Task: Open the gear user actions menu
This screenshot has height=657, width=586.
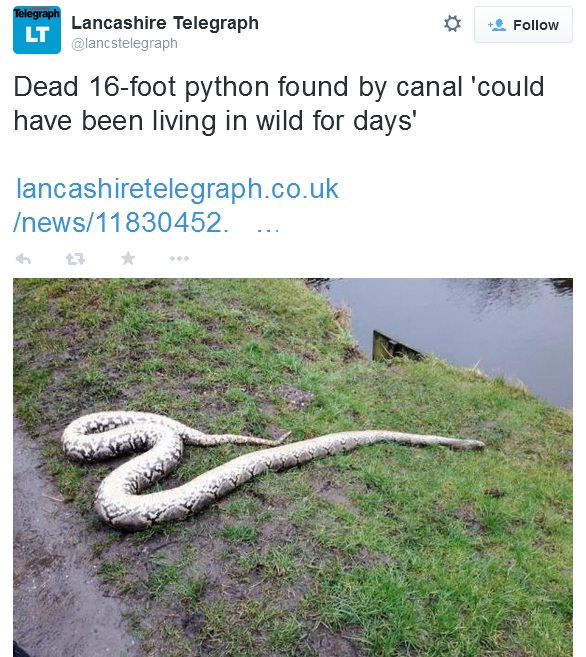Action: (452, 24)
